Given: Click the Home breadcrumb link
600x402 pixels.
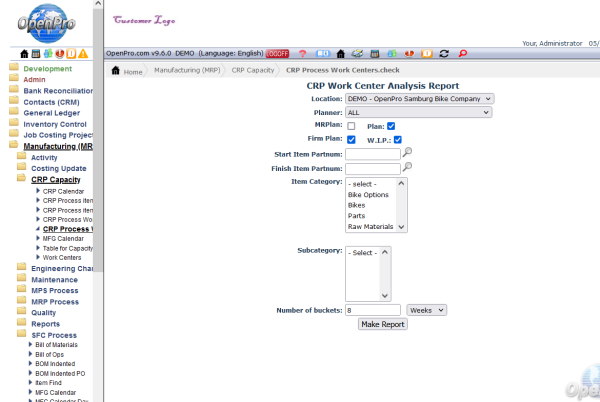Looking at the screenshot, I should [127, 71].
